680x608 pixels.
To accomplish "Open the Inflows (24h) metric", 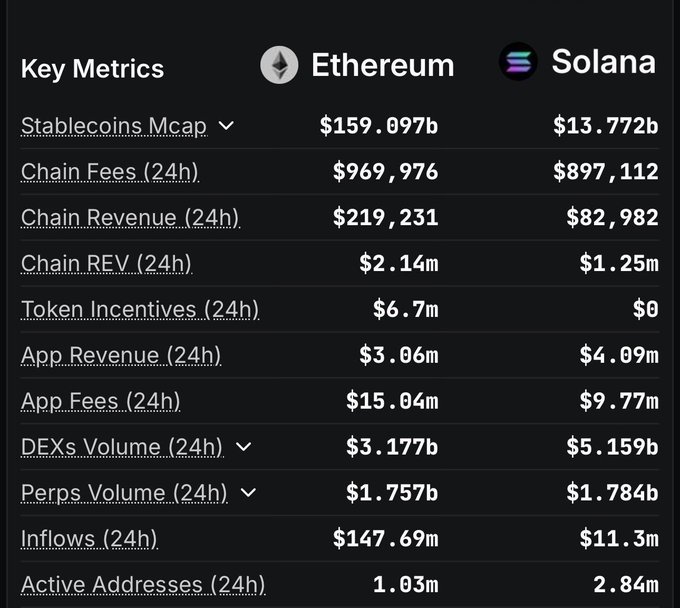I will point(89,539).
